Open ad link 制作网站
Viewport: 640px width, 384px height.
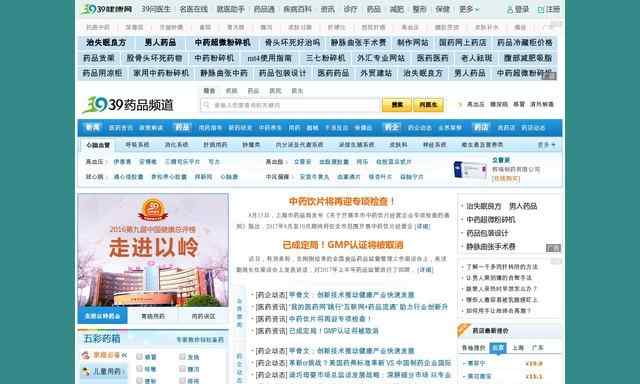point(413,42)
